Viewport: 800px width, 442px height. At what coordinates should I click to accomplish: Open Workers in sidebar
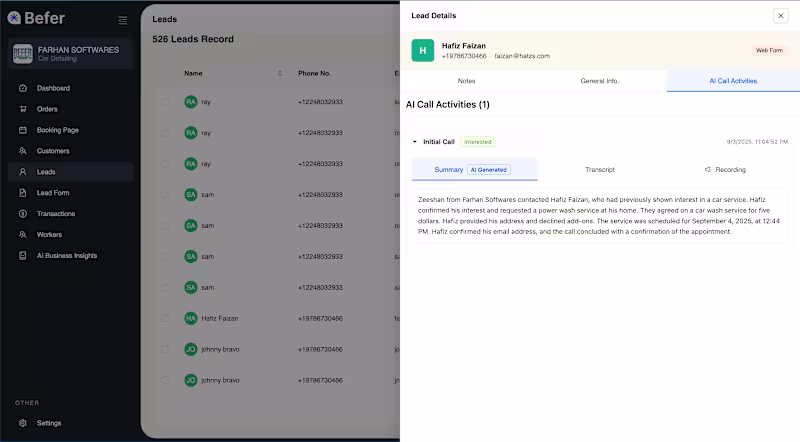[x=71, y=235]
